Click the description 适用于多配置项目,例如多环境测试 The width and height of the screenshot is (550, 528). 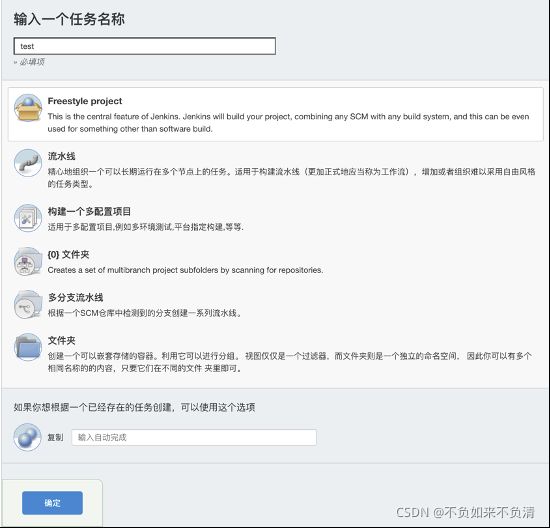tap(146, 227)
